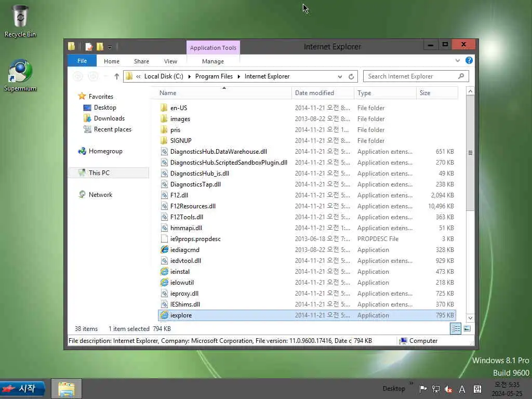Select the IEShims.dll file name
Viewport: 532px width, 399px height.
click(x=185, y=304)
